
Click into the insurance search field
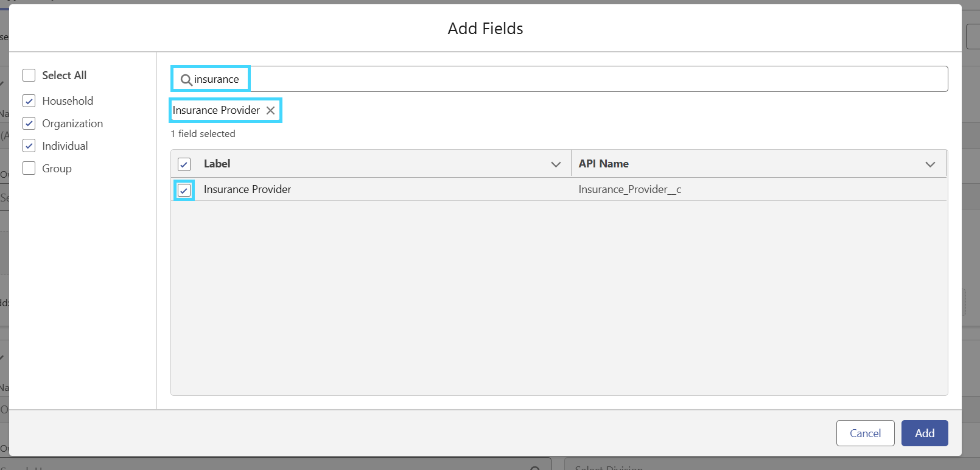[559, 79]
